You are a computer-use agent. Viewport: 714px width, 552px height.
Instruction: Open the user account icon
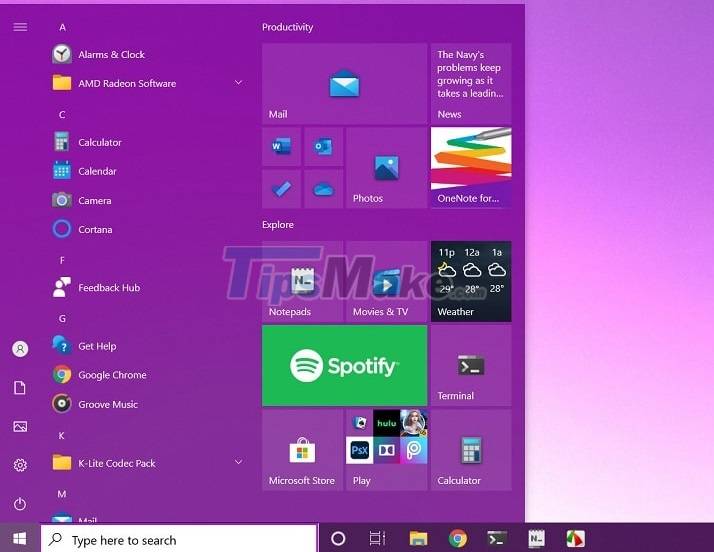point(20,349)
